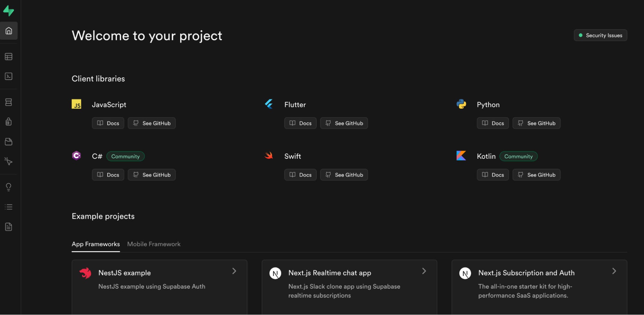This screenshot has width=644, height=315.
Task: Switch to the Mobile Framework tab
Action: click(x=154, y=244)
